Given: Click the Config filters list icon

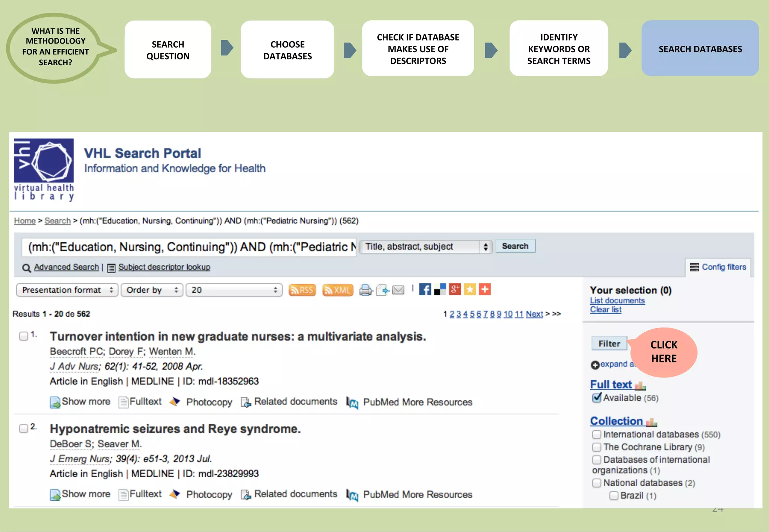Looking at the screenshot, I should tap(694, 267).
